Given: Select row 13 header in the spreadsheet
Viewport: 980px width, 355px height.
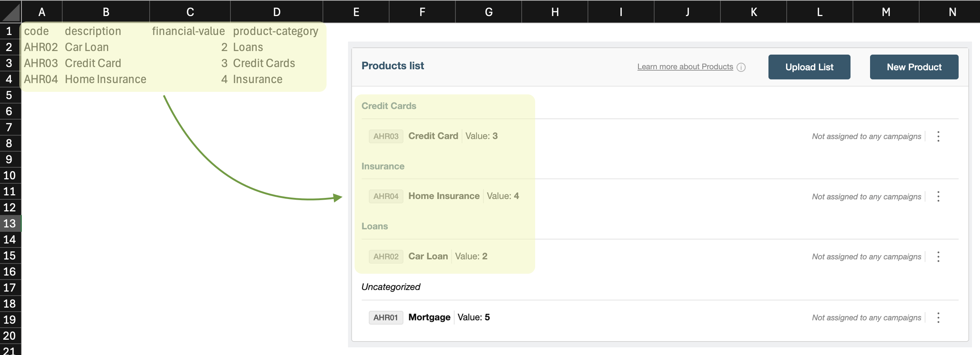Looking at the screenshot, I should tap(10, 223).
